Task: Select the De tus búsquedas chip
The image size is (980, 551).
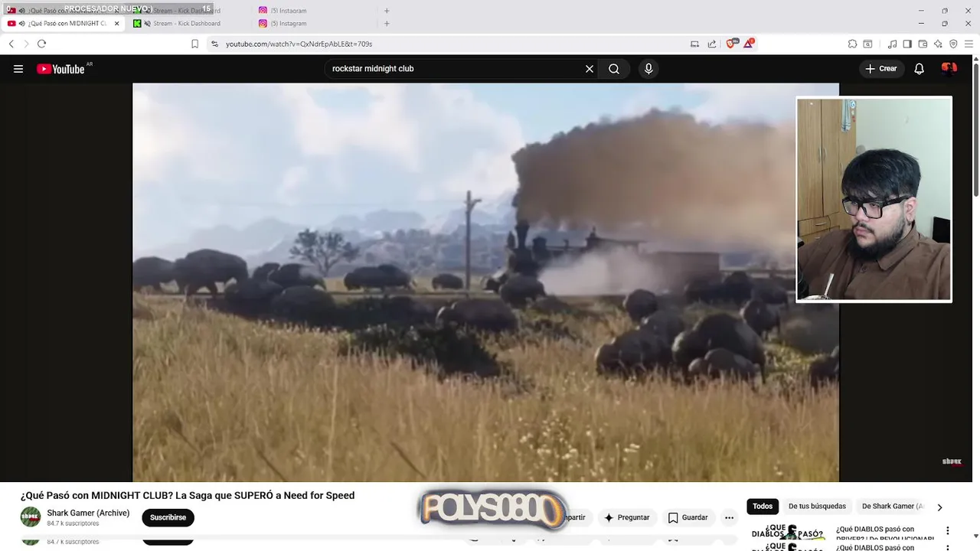Action: click(x=817, y=506)
